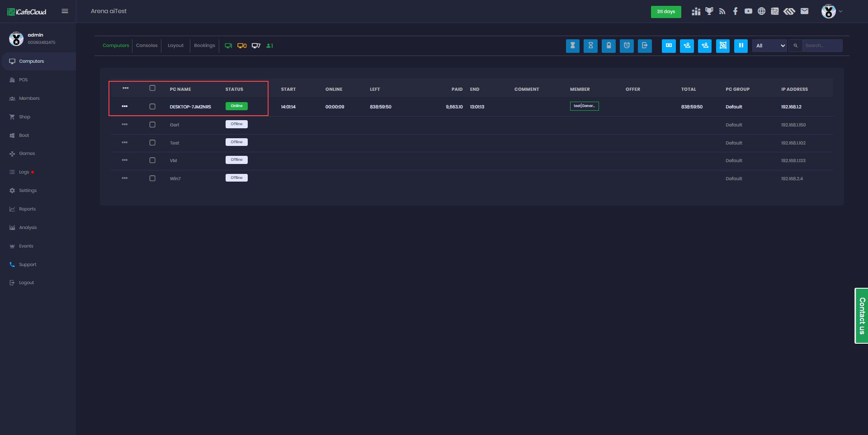Click the Search input field

821,46
